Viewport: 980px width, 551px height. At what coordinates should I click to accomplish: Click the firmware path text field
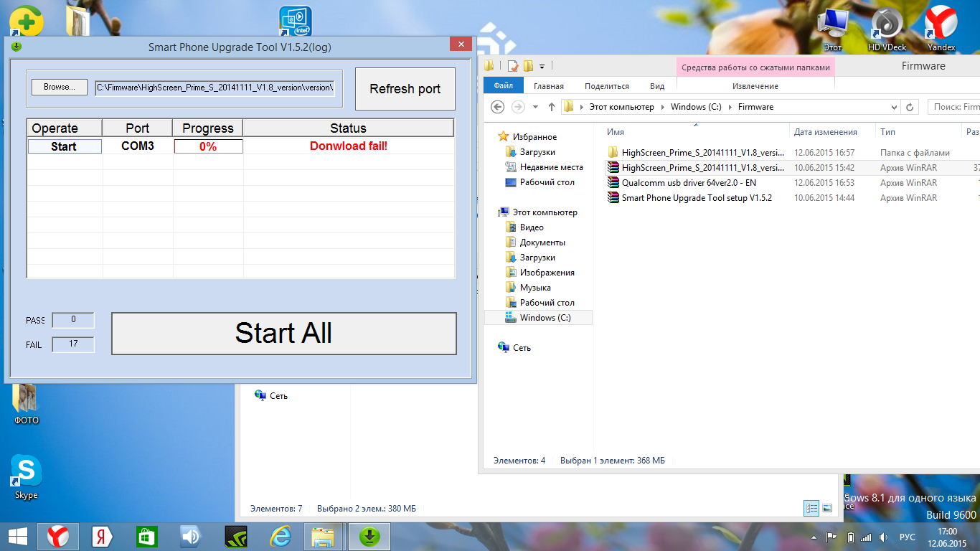[215, 88]
